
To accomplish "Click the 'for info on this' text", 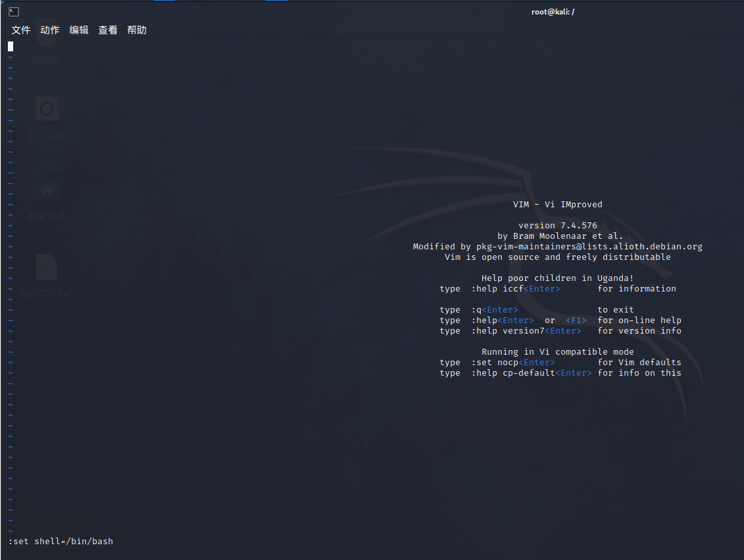I will point(639,373).
